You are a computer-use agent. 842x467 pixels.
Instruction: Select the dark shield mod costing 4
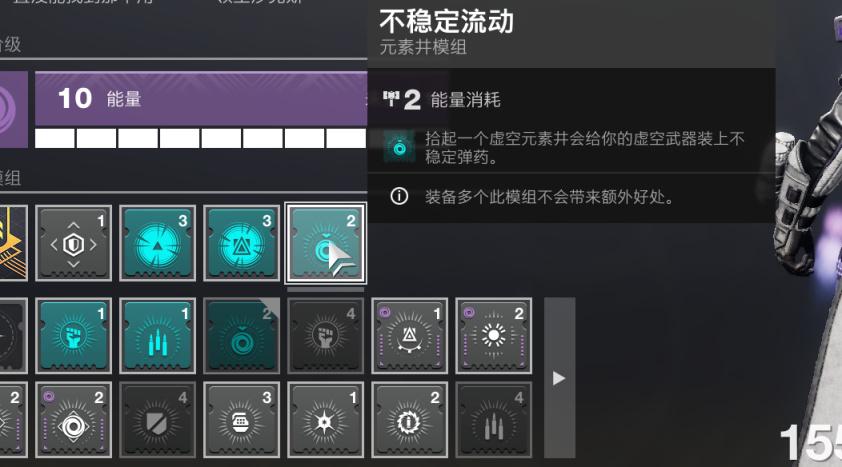(x=157, y=420)
